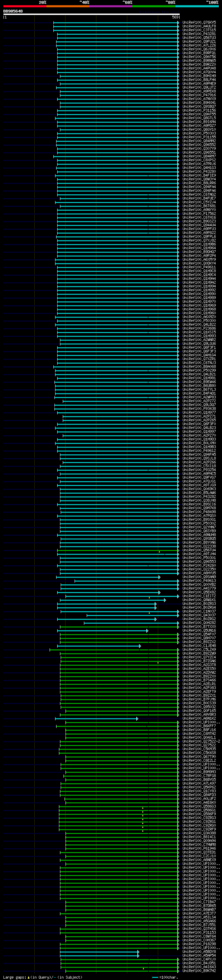Select hit label UniRef100_A4PU48
Image resolution: width=222 pixels, height=980 pixels.
[x=199, y=68]
